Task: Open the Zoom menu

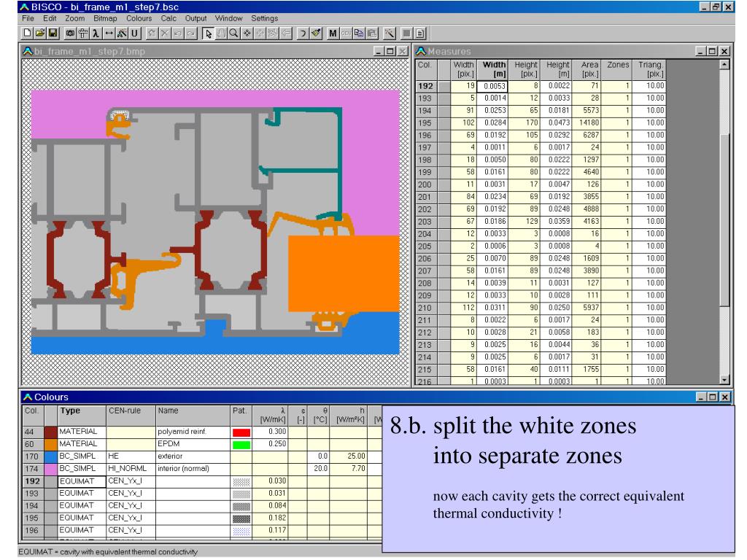Action: click(75, 18)
